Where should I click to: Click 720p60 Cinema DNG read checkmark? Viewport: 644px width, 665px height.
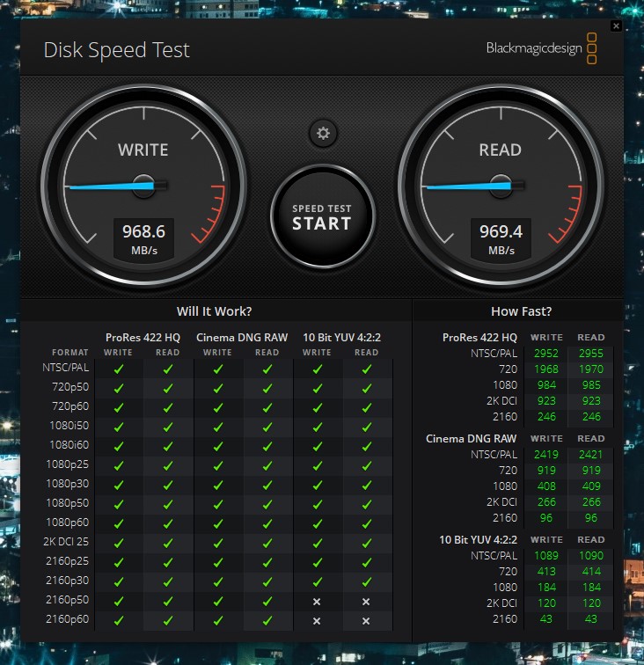click(x=267, y=407)
